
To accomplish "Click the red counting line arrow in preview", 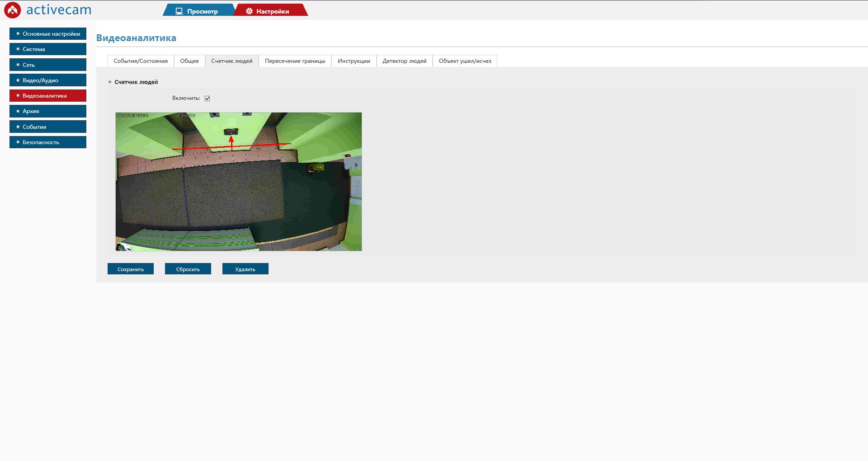I will click(231, 142).
